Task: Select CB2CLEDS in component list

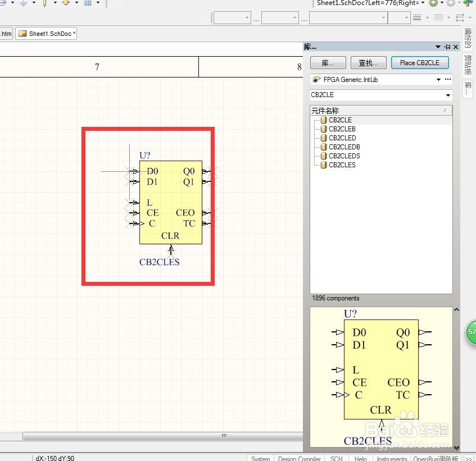Action: click(x=344, y=156)
